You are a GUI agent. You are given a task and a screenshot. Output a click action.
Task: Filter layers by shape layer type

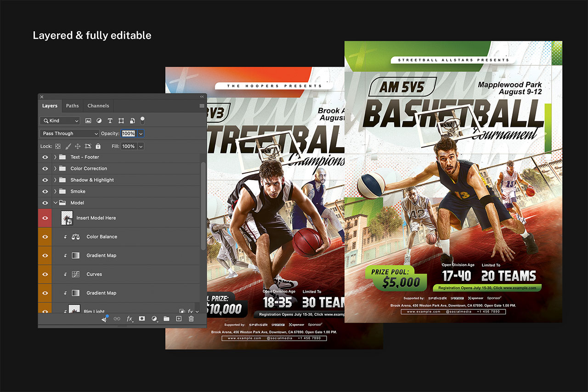[x=121, y=121]
